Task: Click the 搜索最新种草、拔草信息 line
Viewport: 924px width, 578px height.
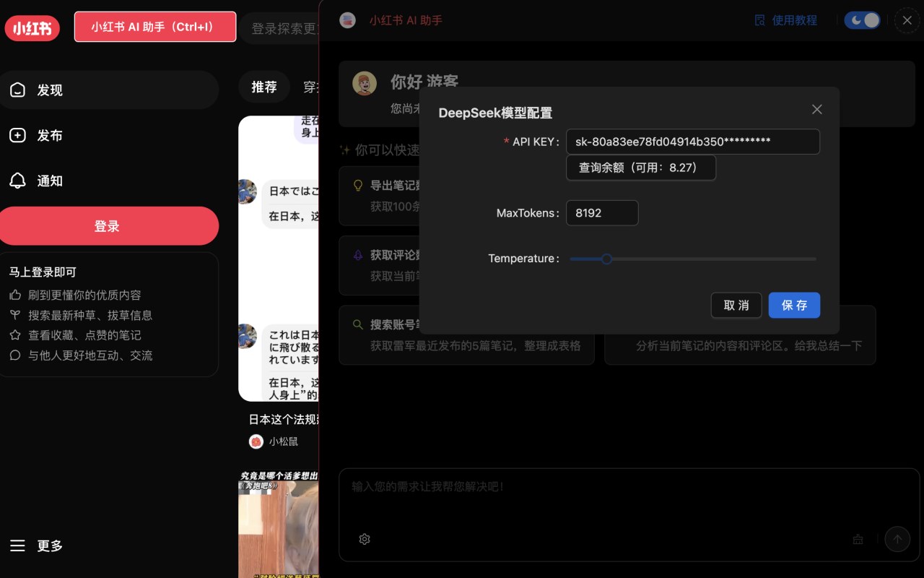Action: click(90, 315)
